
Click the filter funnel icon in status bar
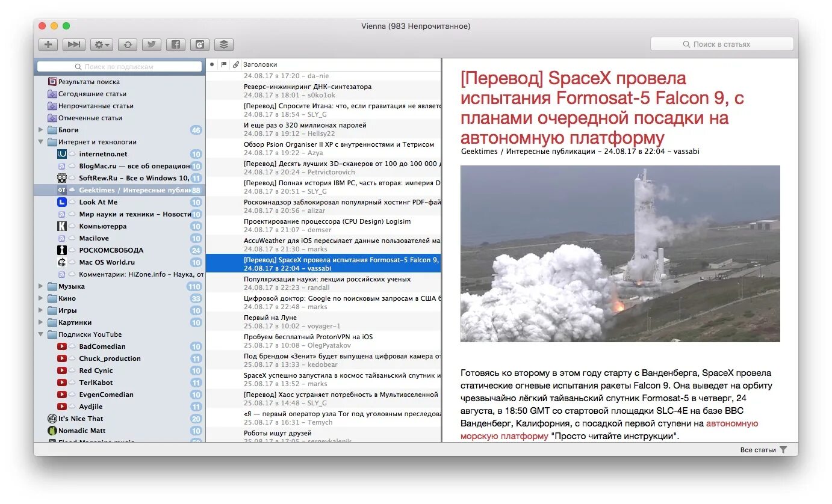point(783,450)
